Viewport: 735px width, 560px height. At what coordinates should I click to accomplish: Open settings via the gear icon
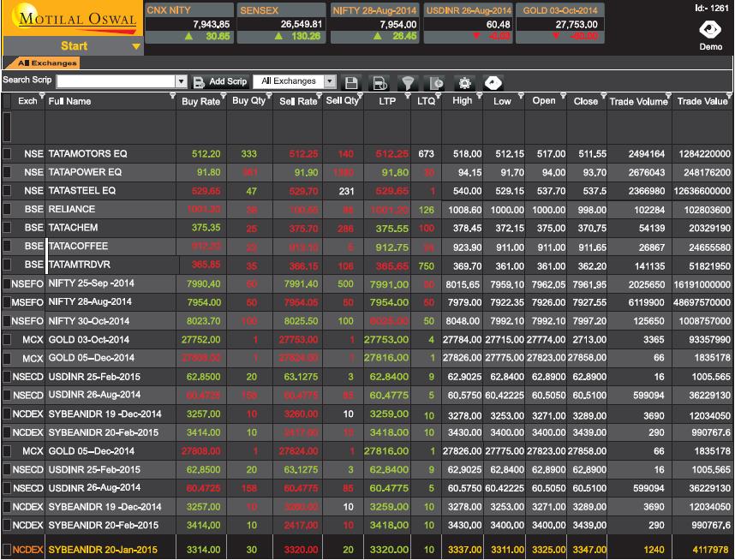[x=464, y=83]
